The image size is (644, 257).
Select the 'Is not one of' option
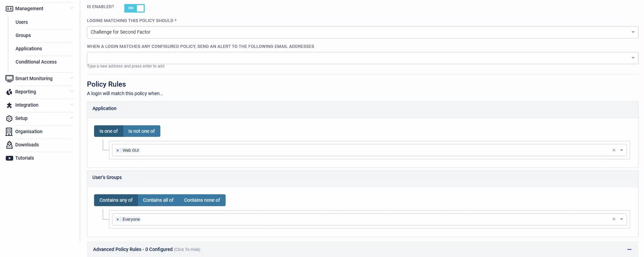tap(142, 131)
